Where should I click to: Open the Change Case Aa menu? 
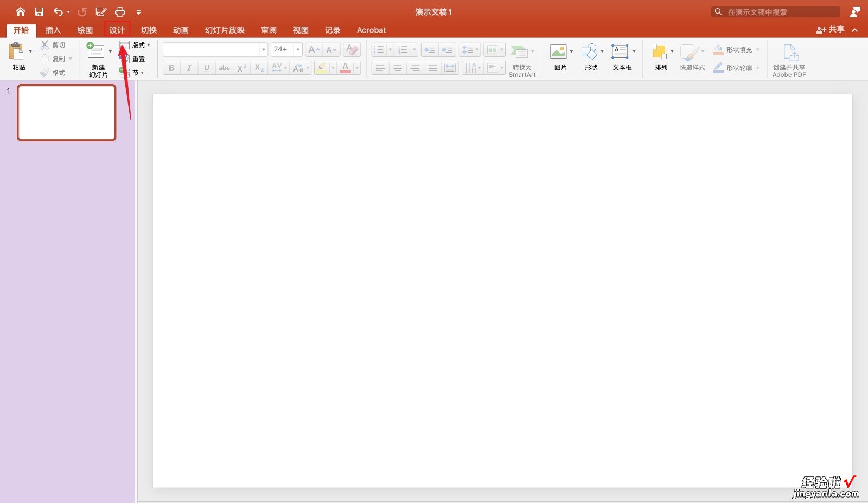[x=301, y=68]
